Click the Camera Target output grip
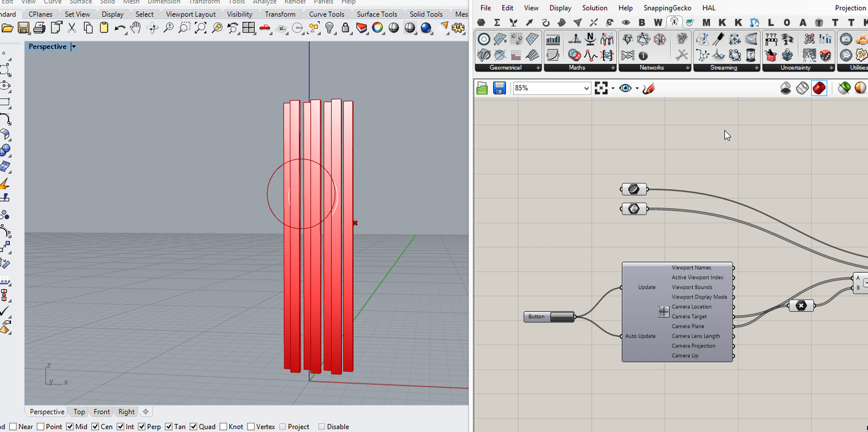The image size is (868, 432). pyautogui.click(x=733, y=317)
